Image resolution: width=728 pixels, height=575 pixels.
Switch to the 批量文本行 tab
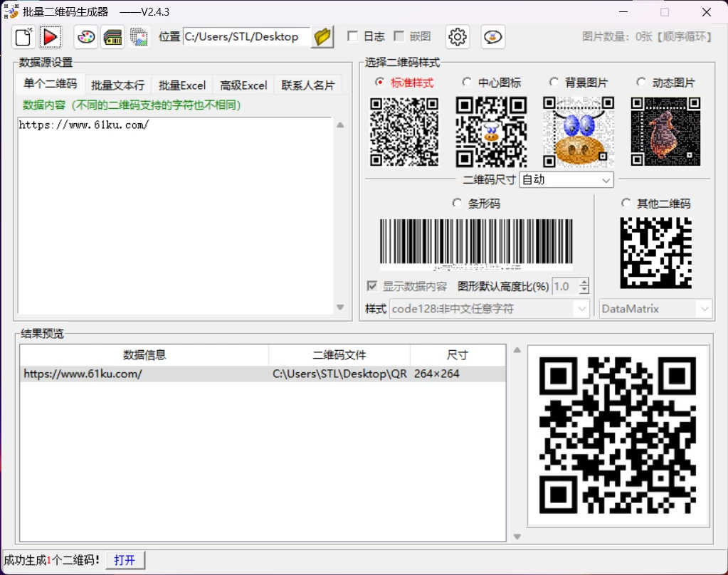click(117, 85)
